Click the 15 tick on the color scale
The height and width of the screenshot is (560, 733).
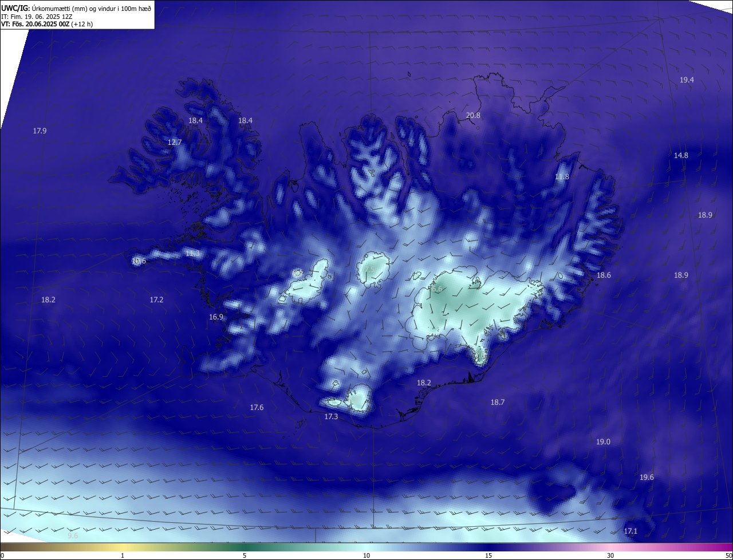[x=488, y=555]
